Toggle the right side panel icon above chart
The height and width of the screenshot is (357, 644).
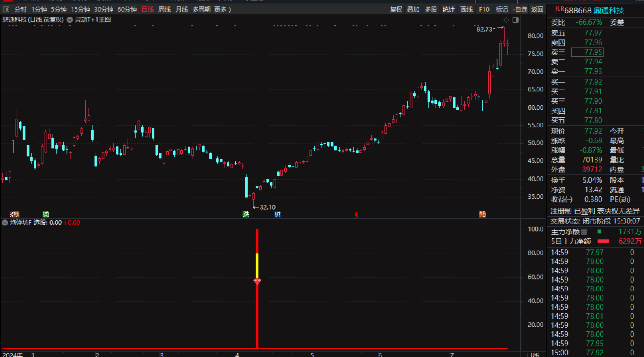(x=516, y=20)
